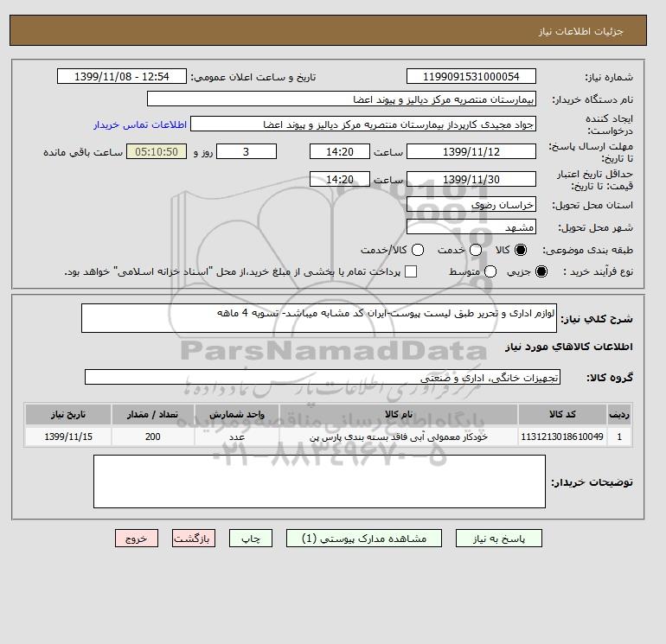Click the remaining time field 05:10:50
666x644 pixels.
coord(157,151)
